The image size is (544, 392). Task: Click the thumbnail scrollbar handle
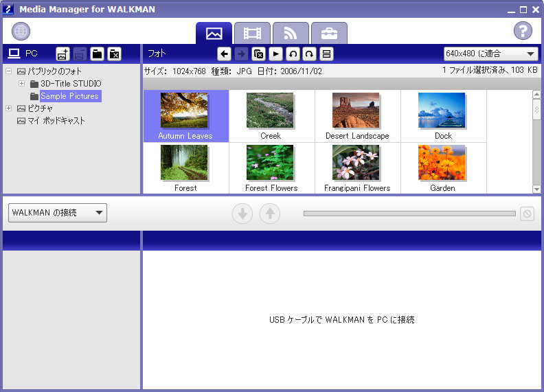click(x=536, y=110)
